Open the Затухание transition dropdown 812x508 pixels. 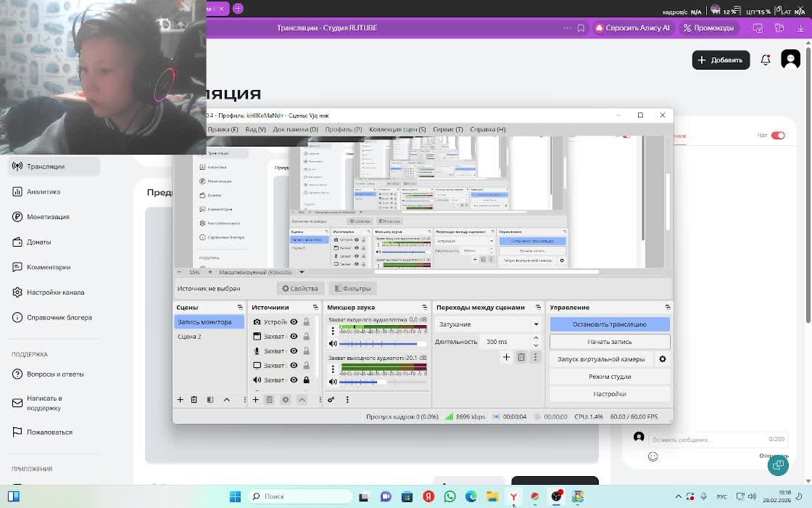click(x=488, y=324)
